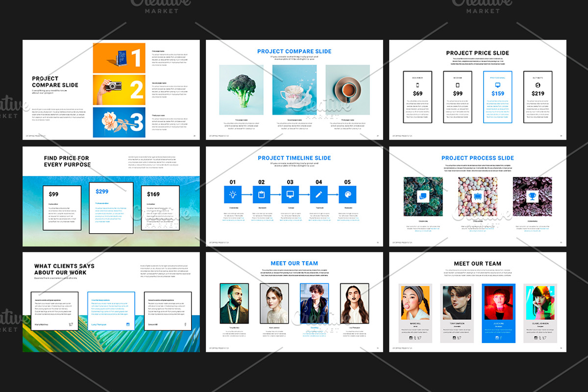Click the $169 price card
Image resolution: width=588 pixels, height=392 pixels.
160,208
